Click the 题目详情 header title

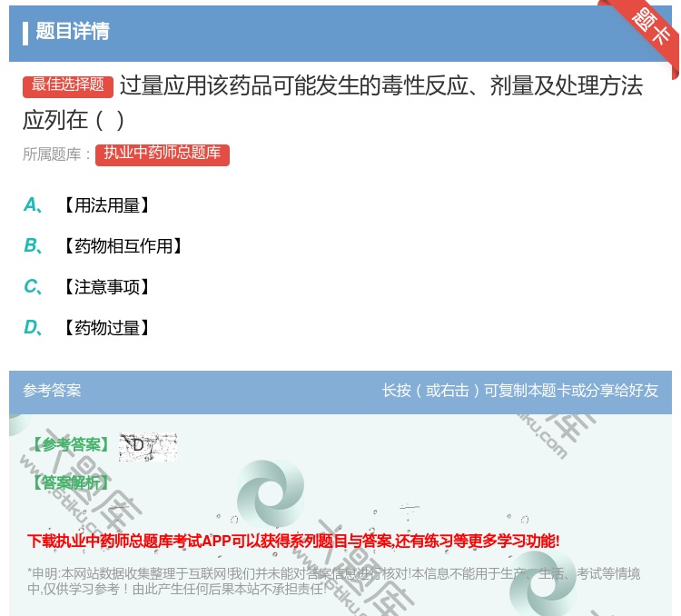point(73,32)
